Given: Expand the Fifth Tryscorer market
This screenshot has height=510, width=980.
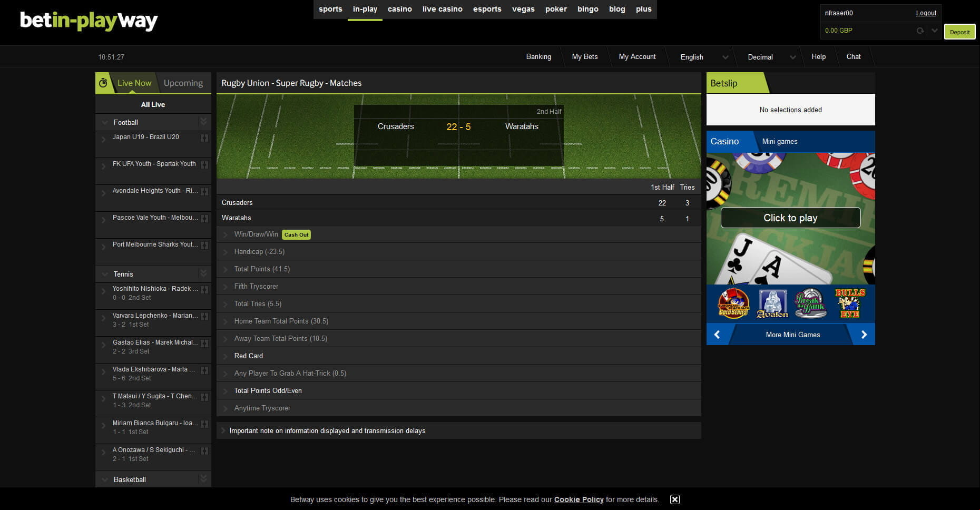Looking at the screenshot, I should 458,287.
